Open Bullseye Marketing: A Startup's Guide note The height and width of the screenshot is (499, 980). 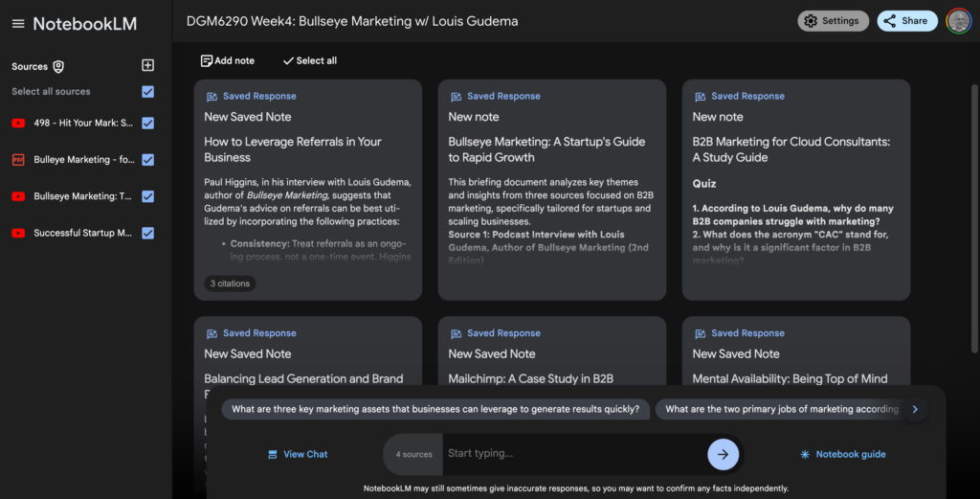point(552,190)
